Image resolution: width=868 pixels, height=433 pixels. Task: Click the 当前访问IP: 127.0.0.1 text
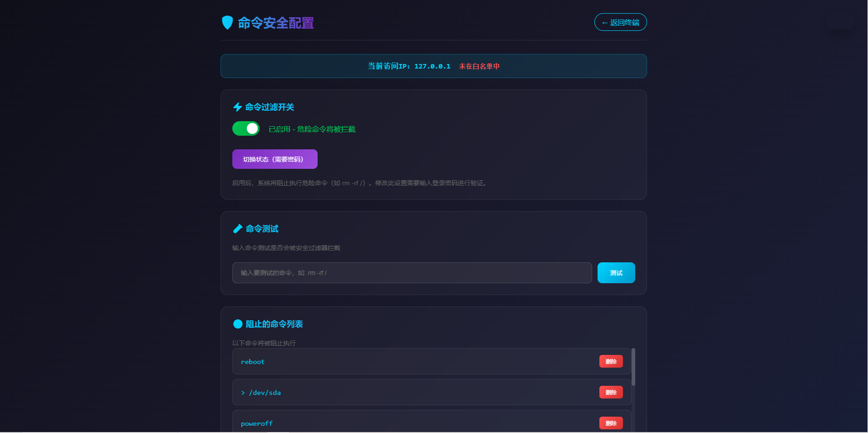409,66
